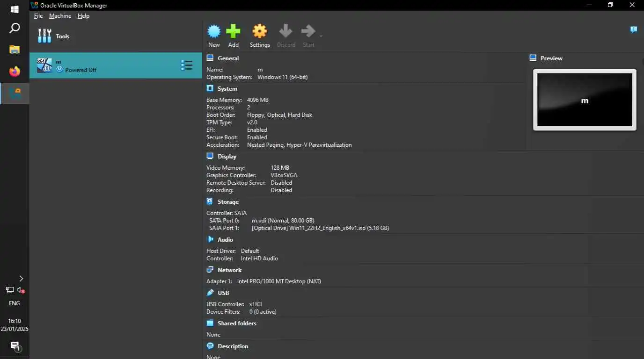This screenshot has height=359, width=644.
Task: Open File Explorer from the taskbar
Action: tap(15, 50)
